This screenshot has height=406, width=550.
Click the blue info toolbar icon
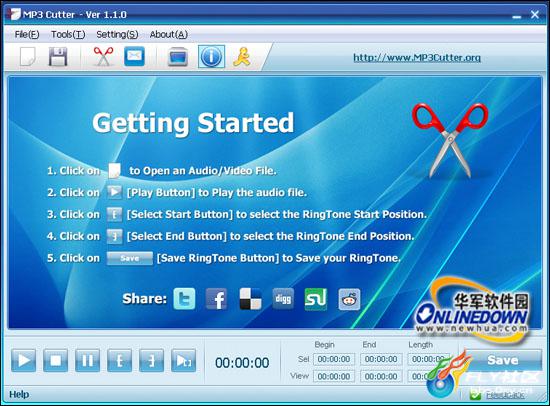pos(211,56)
